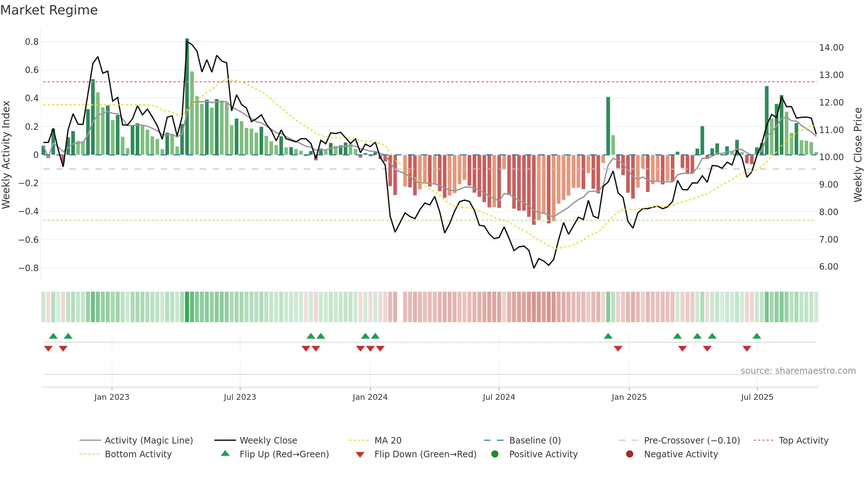Click the dark green regime strip cell at the April 2023 peak

tap(187, 307)
